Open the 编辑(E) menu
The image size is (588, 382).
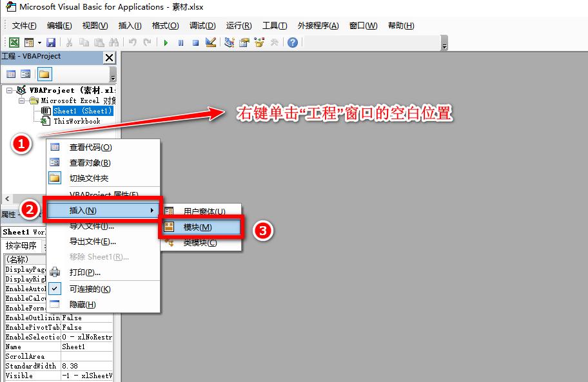click(x=59, y=26)
